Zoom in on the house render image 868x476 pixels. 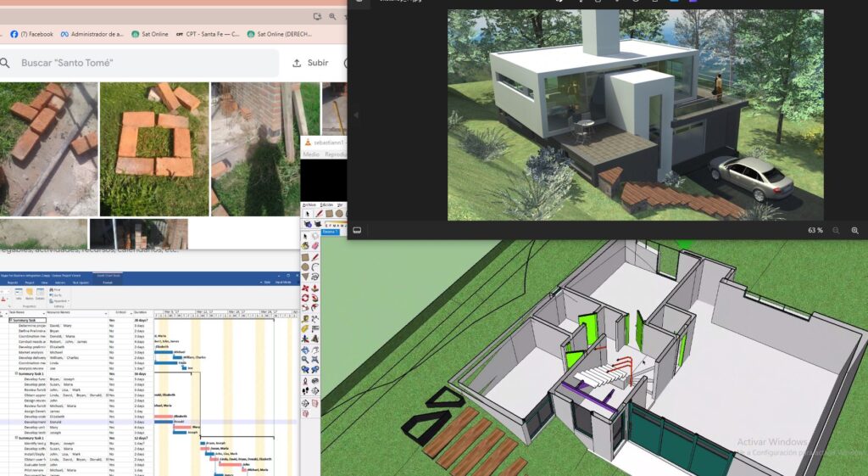pyautogui.click(x=854, y=231)
